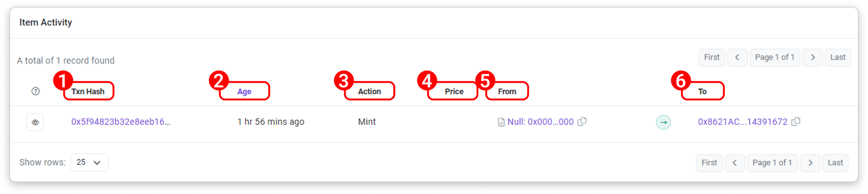Click the top Last page button
The width and height of the screenshot is (868, 194).
click(x=837, y=58)
